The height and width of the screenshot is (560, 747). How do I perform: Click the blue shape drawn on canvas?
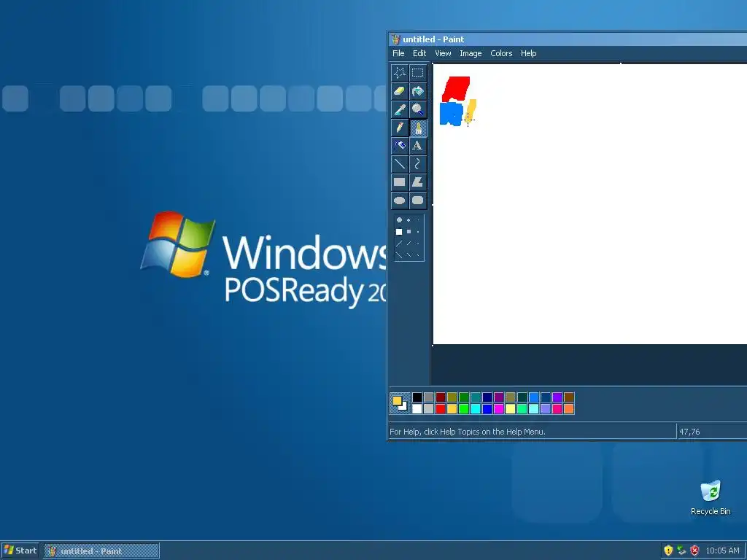451,114
